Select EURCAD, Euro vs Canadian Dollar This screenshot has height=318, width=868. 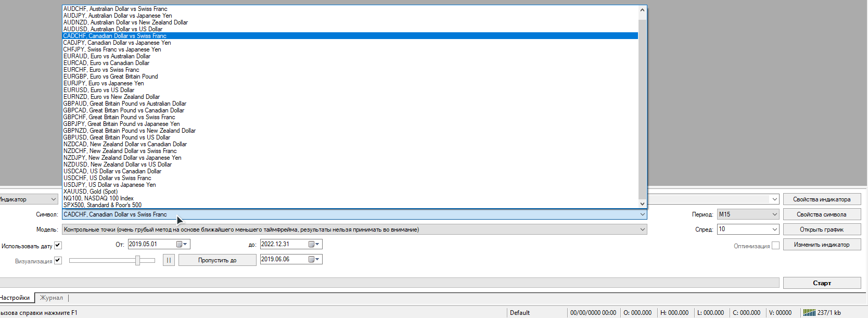pyautogui.click(x=350, y=63)
